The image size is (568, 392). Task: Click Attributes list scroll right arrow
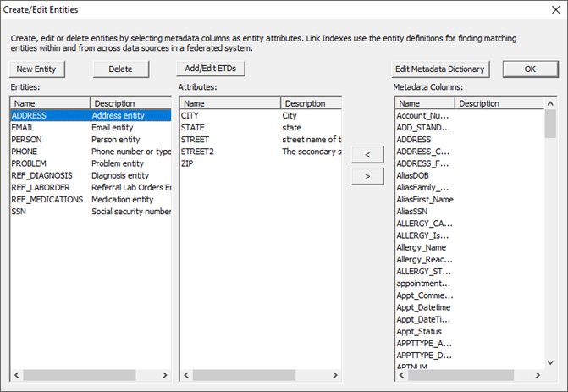coord(335,375)
